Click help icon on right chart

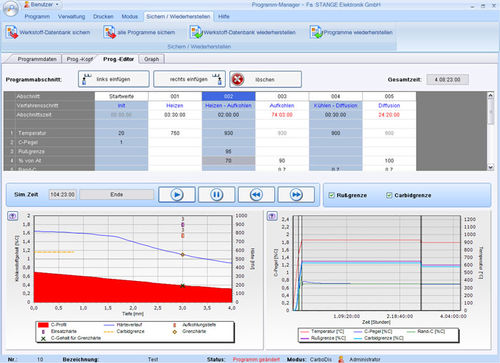[x=272, y=216]
